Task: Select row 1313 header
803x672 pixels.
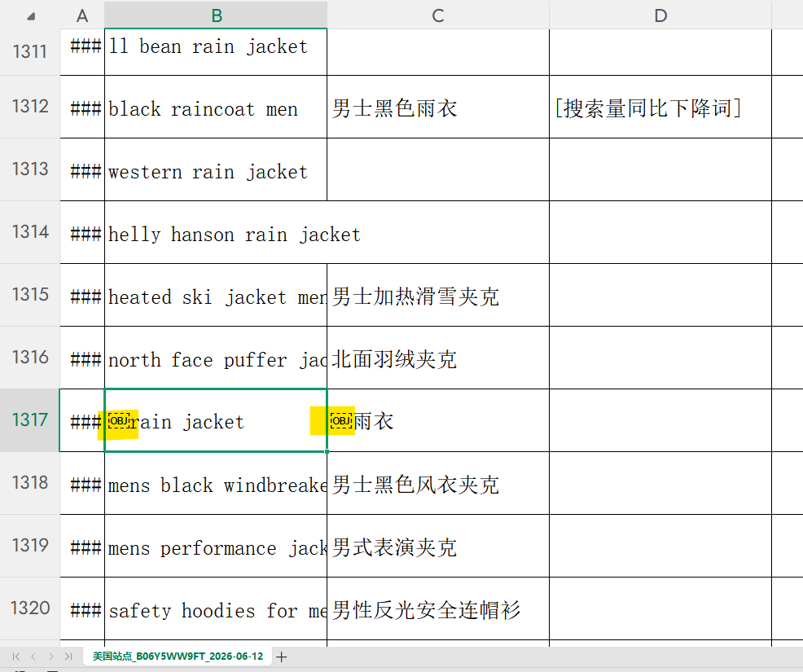Action: pos(29,169)
